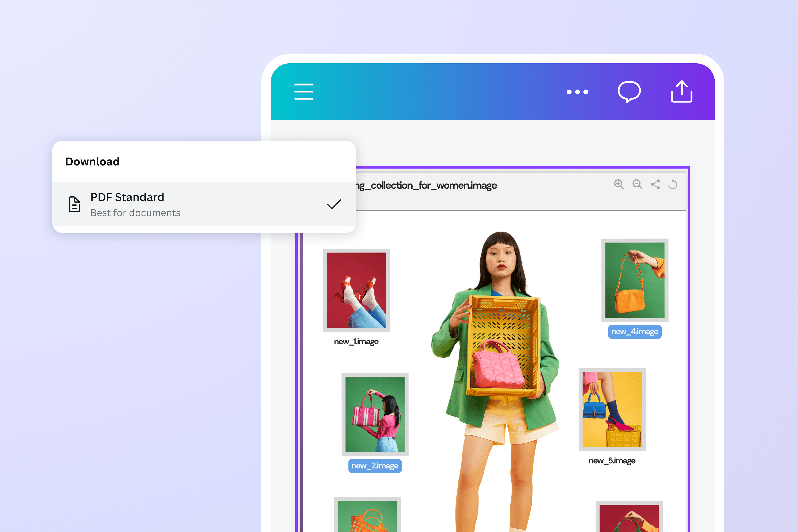Click the new_1.image caption text
The width and height of the screenshot is (798, 532).
pos(356,342)
